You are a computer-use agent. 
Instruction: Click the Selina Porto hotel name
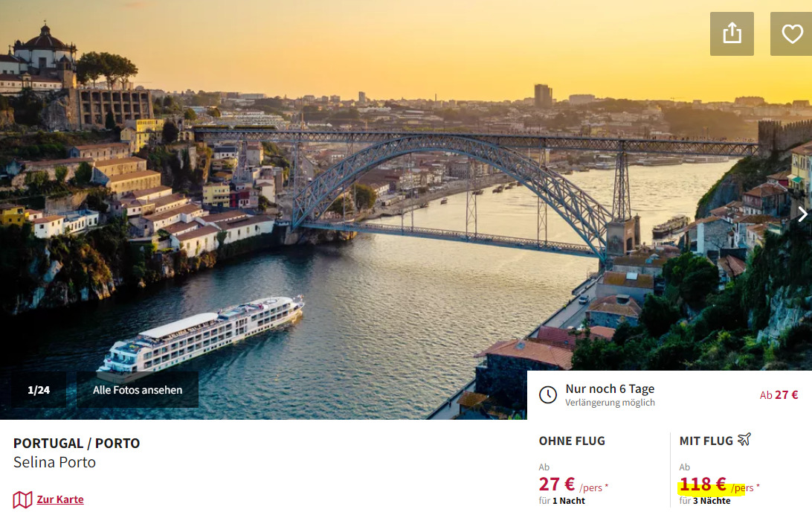(54, 462)
